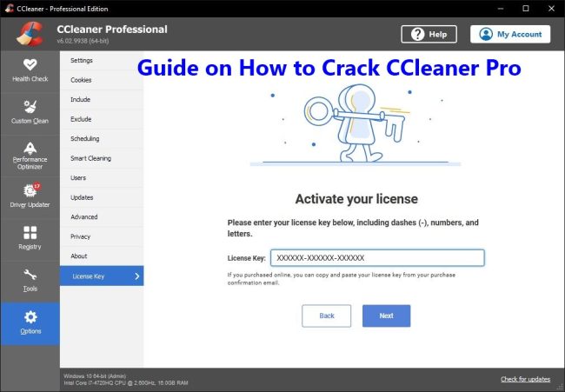Open the Cookies options page
The image size is (565, 392).
coord(102,80)
